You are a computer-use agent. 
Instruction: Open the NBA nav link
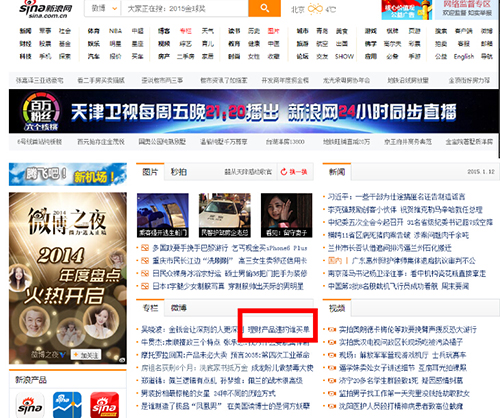pyautogui.click(x=115, y=31)
